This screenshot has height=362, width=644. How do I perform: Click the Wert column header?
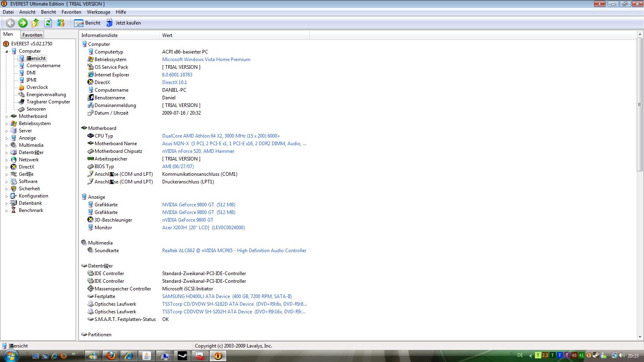tap(235, 35)
